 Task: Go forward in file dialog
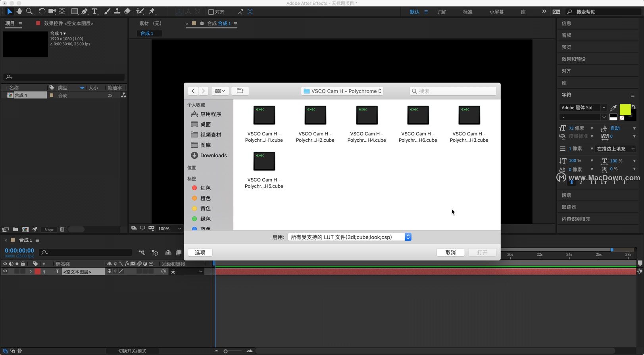point(203,91)
